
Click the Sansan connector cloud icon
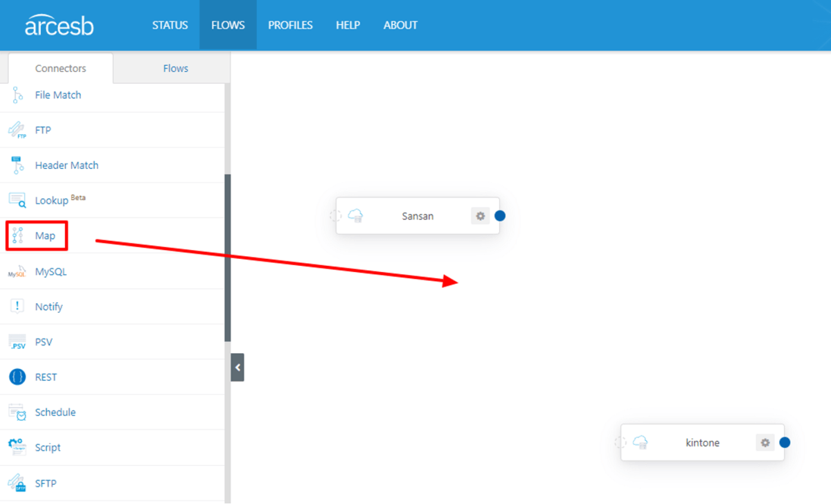point(355,216)
